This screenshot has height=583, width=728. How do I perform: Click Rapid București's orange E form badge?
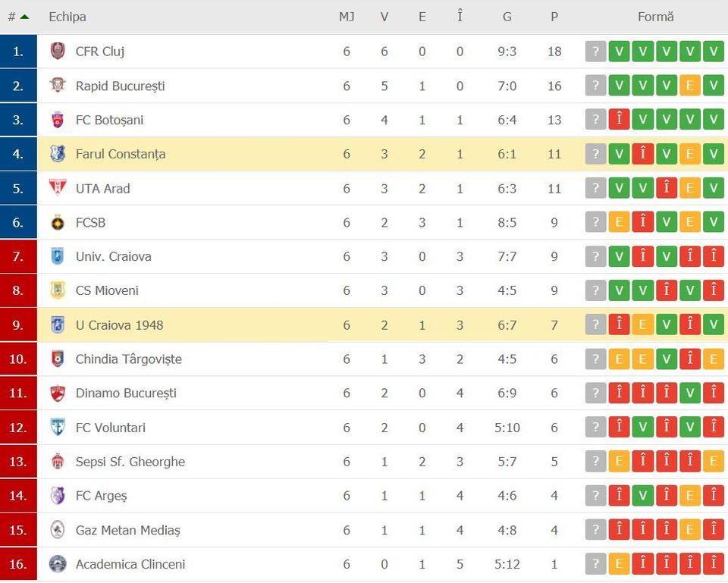coord(690,86)
